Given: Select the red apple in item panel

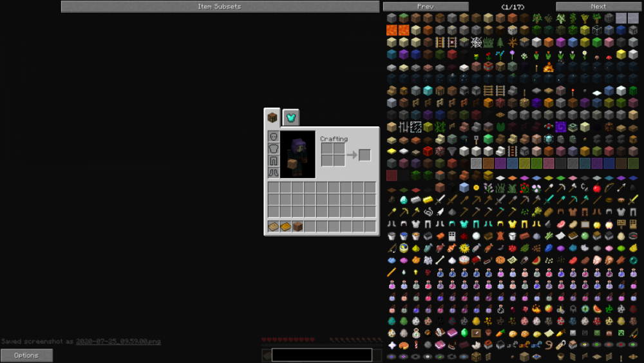Looking at the screenshot, I should pos(598,188).
